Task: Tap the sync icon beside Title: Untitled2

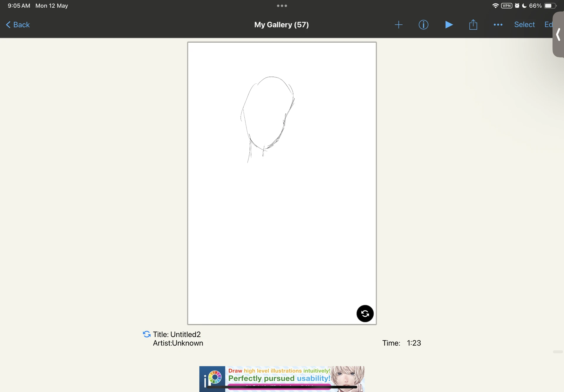Action: [146, 334]
